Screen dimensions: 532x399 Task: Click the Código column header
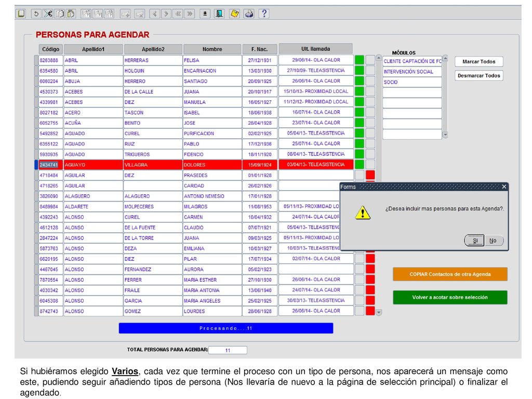[x=50, y=49]
